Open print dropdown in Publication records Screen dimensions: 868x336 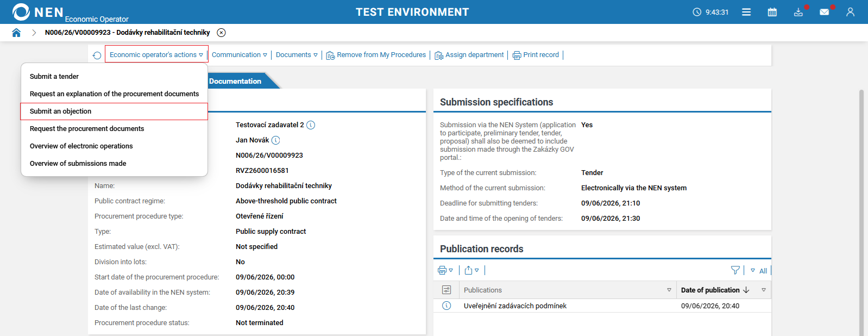pos(445,270)
